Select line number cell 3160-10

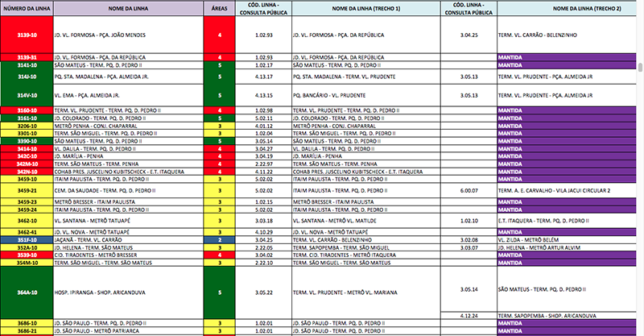click(27, 110)
